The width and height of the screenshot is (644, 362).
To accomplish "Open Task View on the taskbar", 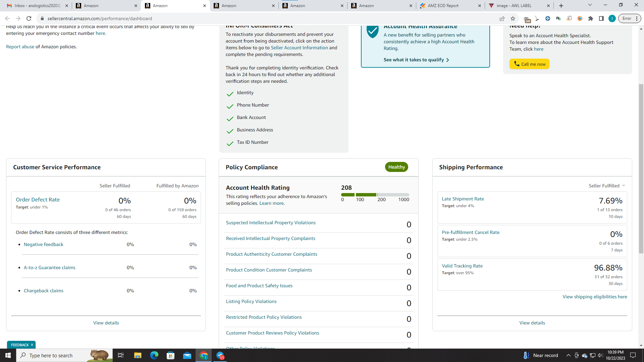I will pyautogui.click(x=121, y=355).
